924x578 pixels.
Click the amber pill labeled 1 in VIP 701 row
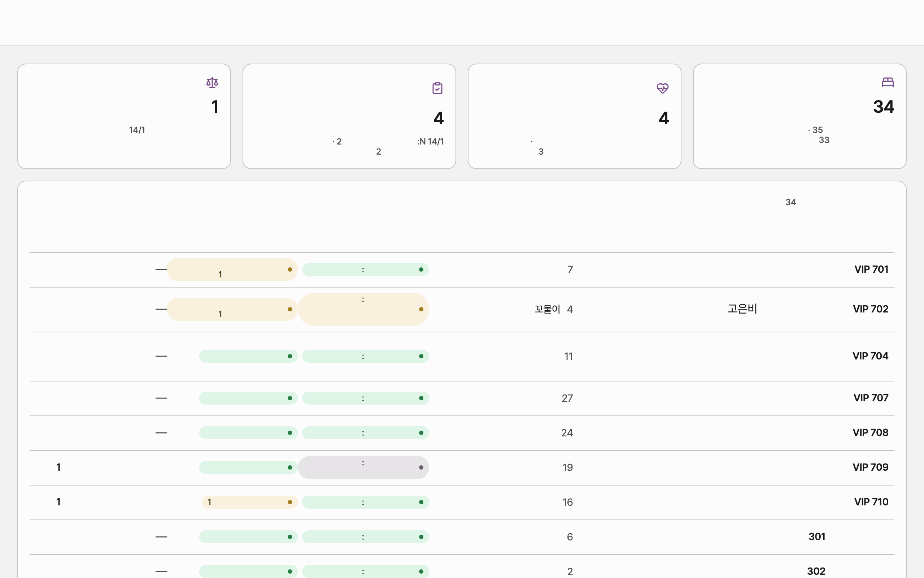point(232,269)
